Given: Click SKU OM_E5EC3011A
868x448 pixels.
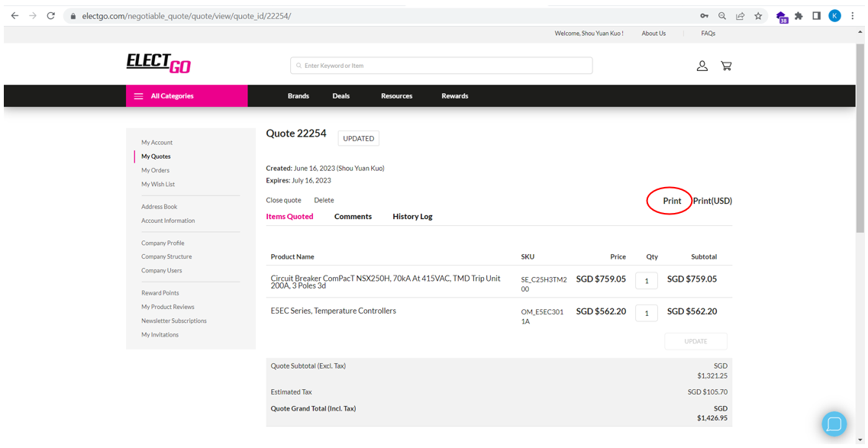Looking at the screenshot, I should [542, 317].
